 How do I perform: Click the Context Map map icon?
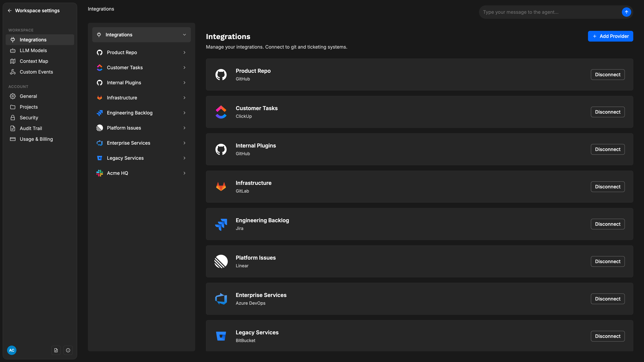click(x=13, y=61)
